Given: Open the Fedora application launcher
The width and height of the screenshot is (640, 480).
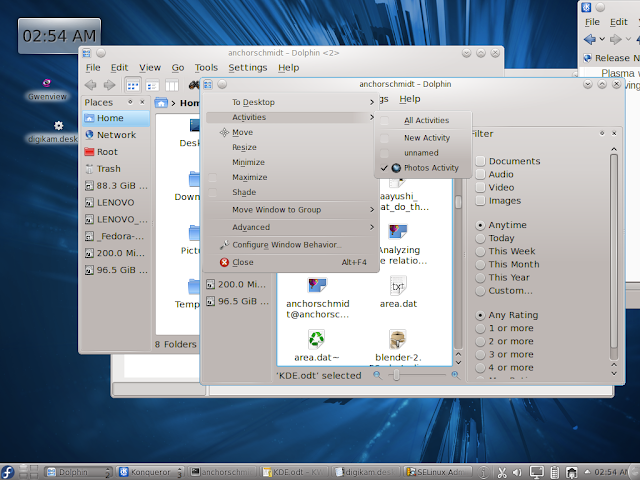Looking at the screenshot, I should pyautogui.click(x=7, y=472).
